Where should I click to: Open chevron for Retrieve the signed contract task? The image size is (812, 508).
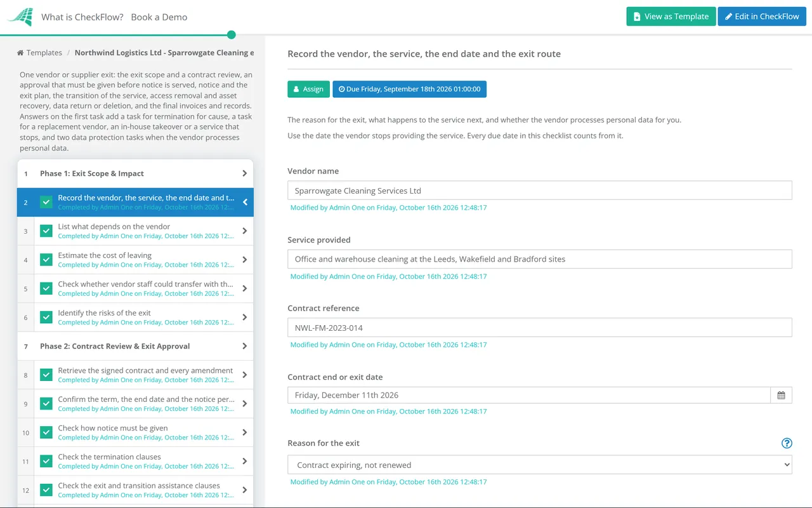[245, 375]
